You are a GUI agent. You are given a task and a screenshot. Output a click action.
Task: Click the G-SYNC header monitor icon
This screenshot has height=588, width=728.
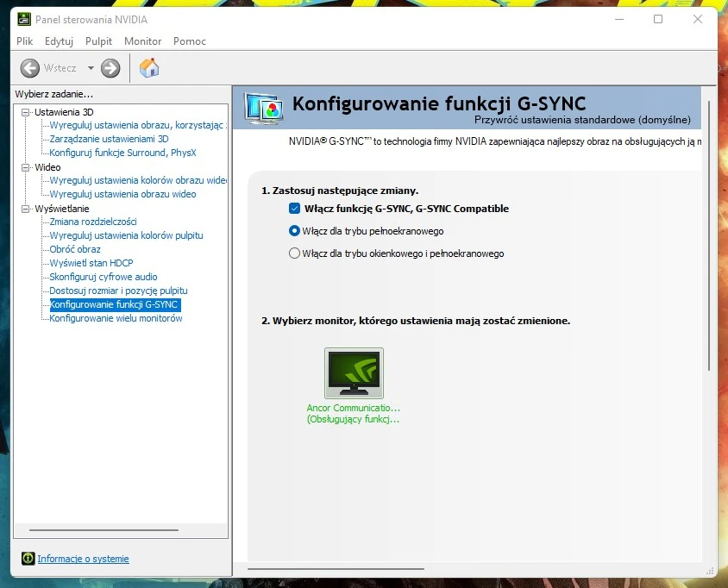tap(264, 109)
